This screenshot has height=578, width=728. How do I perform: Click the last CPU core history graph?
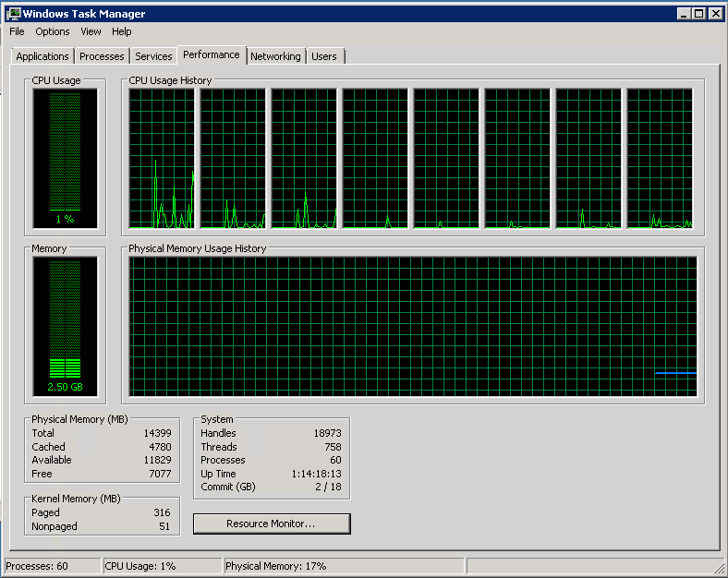(x=660, y=159)
